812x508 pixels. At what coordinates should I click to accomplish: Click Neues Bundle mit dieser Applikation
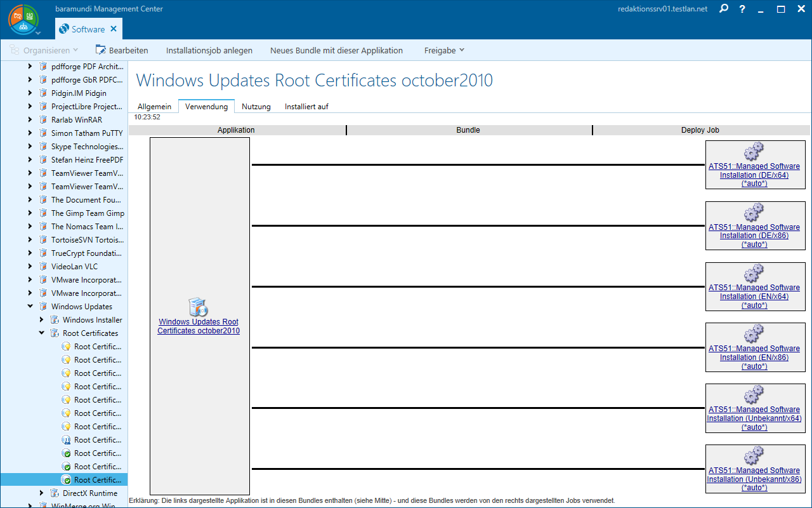[336, 50]
